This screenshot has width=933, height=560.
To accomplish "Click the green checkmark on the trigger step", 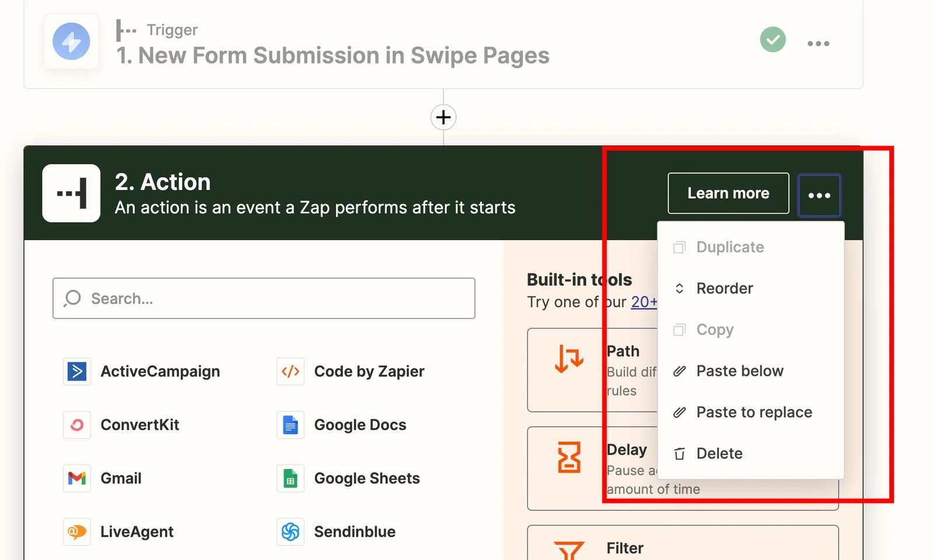I will click(x=773, y=40).
